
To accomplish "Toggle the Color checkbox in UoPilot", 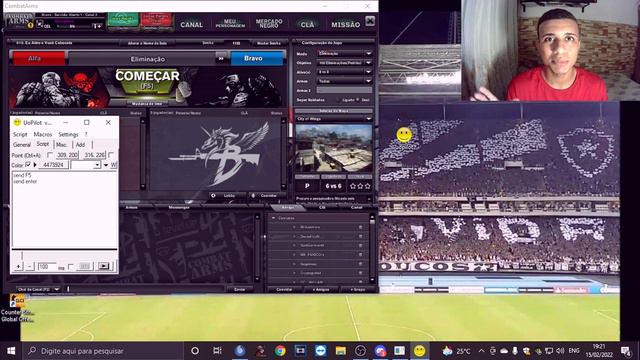I will point(28,164).
